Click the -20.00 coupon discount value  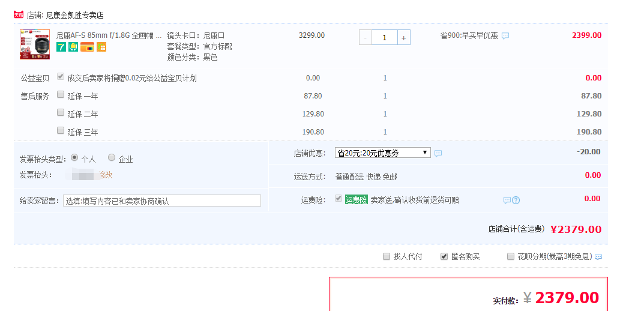(x=589, y=151)
